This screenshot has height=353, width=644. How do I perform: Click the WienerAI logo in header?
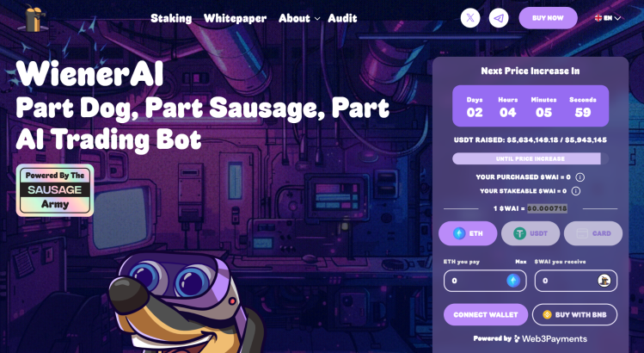33,18
